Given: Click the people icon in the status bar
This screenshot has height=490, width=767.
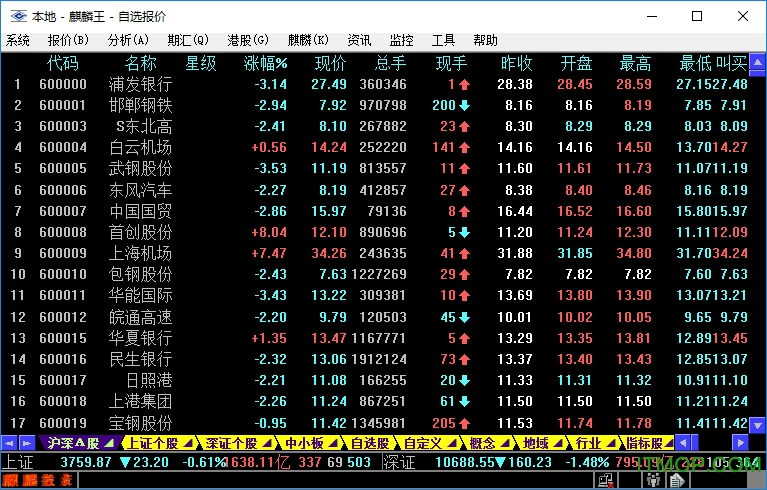Looking at the screenshot, I should pyautogui.click(x=654, y=480).
